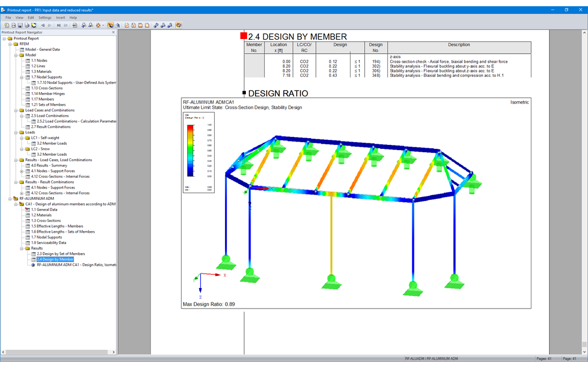Click the orange target toolbar icon
Viewport: 588px width, 368px height.
pos(98,25)
